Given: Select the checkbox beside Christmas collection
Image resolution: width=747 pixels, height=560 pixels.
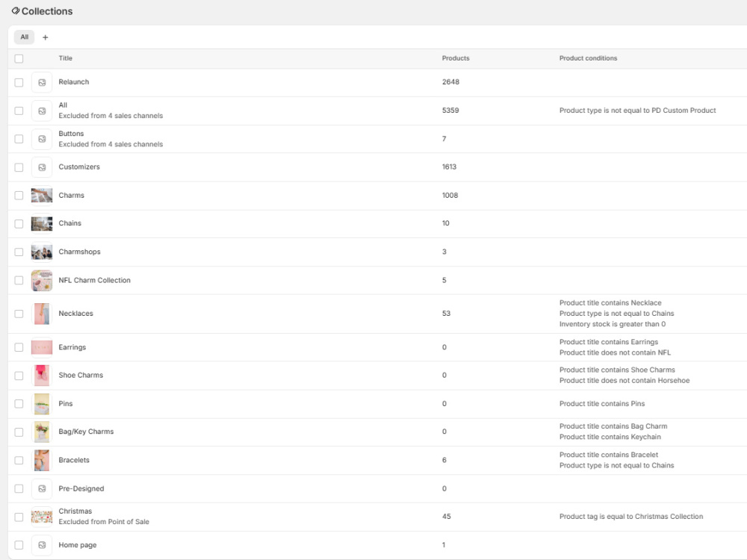Looking at the screenshot, I should (x=19, y=517).
